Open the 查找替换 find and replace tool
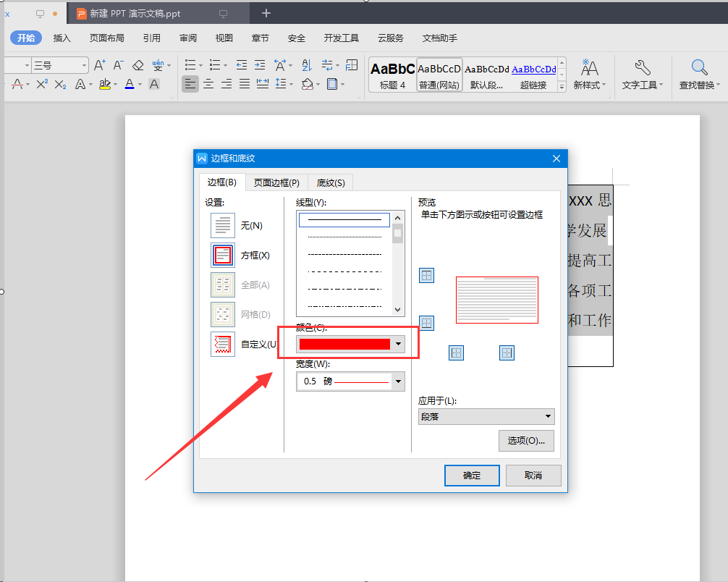This screenshot has width=728, height=582. click(x=699, y=75)
